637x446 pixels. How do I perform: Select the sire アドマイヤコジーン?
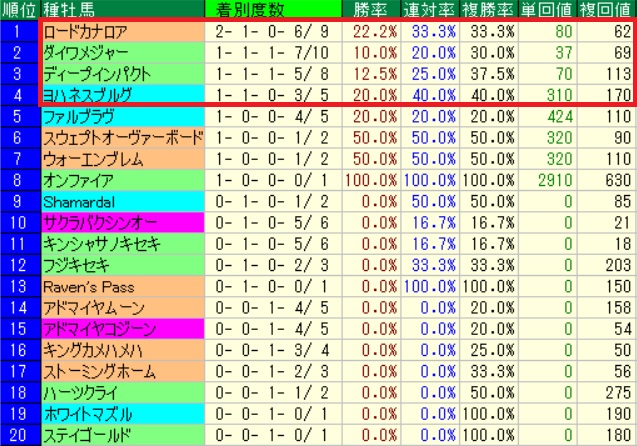coord(123,329)
